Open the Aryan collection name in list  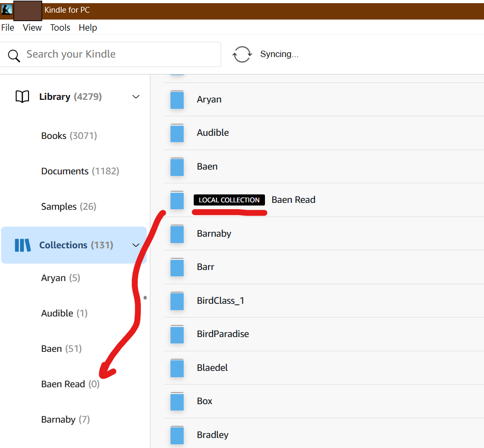[x=210, y=99]
